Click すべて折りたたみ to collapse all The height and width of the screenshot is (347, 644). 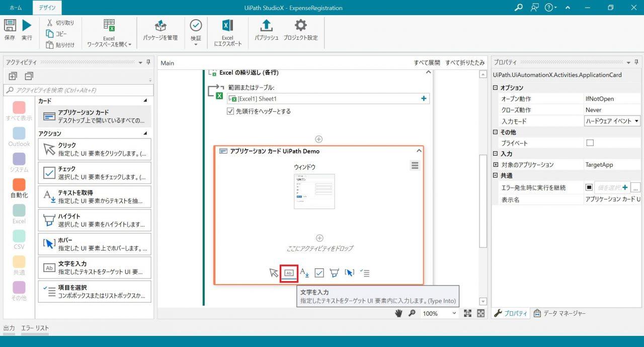tap(465, 63)
